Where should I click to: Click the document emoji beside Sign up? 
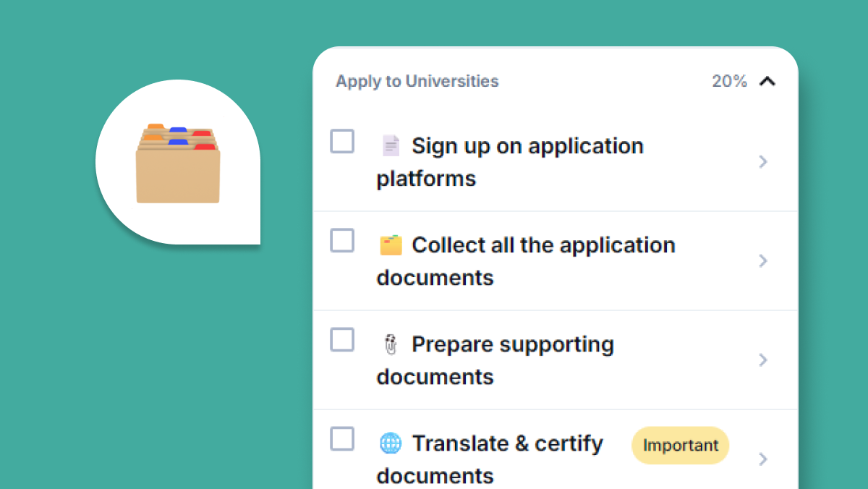[x=391, y=146]
